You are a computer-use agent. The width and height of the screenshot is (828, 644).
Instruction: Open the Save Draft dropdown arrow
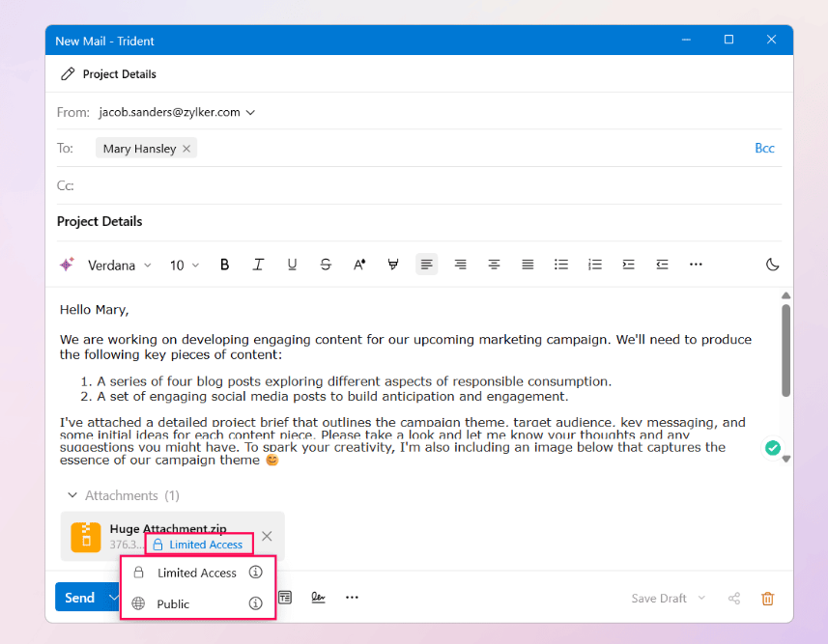701,598
